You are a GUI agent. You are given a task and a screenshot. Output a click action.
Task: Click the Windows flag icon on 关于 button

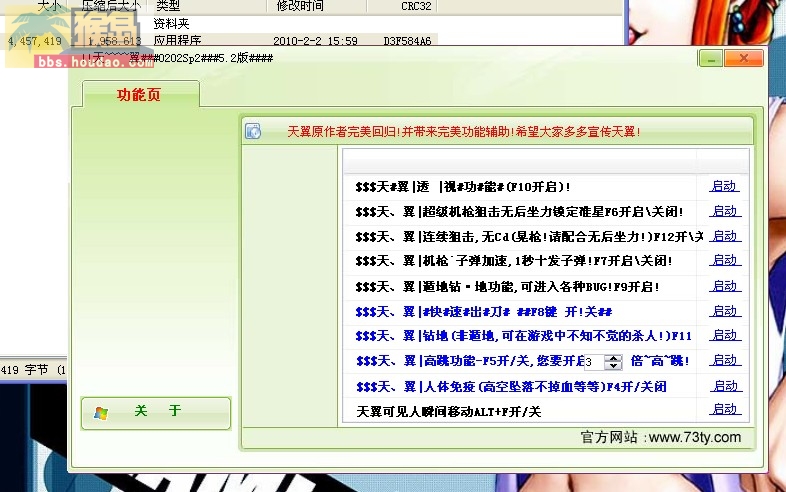(101, 413)
